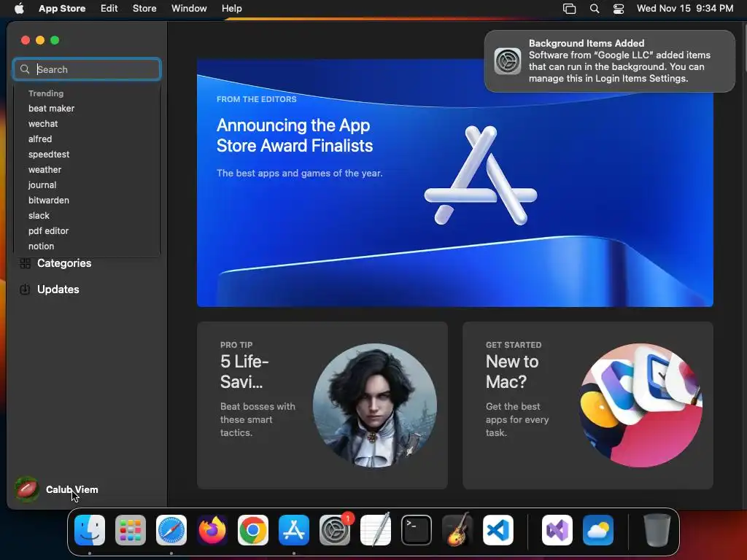Open the cloud weather app in Dock
The image size is (747, 560).
598,530
